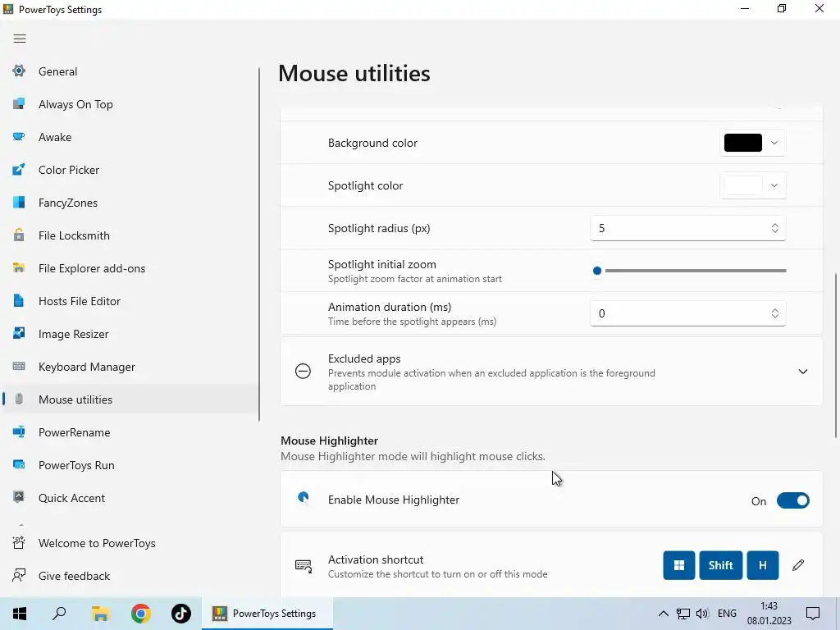This screenshot has width=840, height=630.
Task: Open the hamburger navigation menu
Action: [x=20, y=39]
